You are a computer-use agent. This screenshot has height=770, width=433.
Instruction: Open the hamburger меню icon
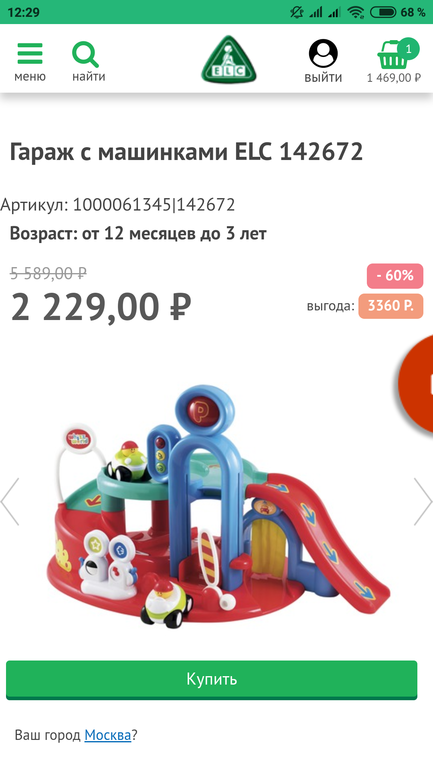tap(30, 53)
